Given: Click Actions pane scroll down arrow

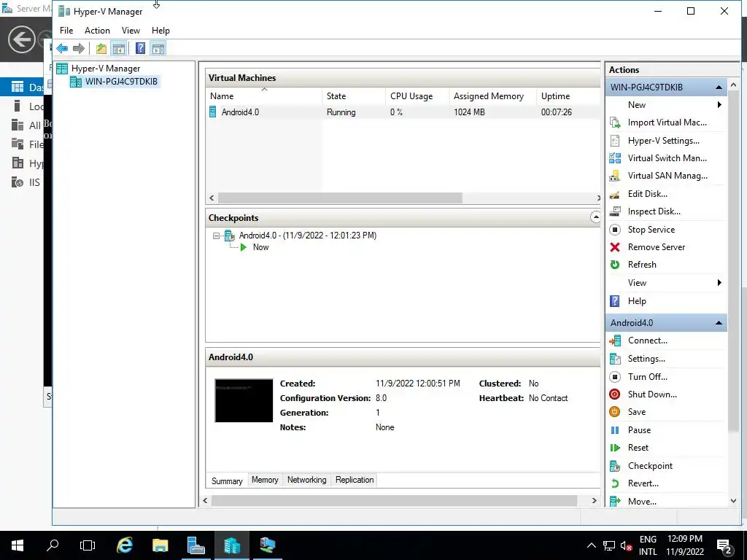Looking at the screenshot, I should pos(733,501).
